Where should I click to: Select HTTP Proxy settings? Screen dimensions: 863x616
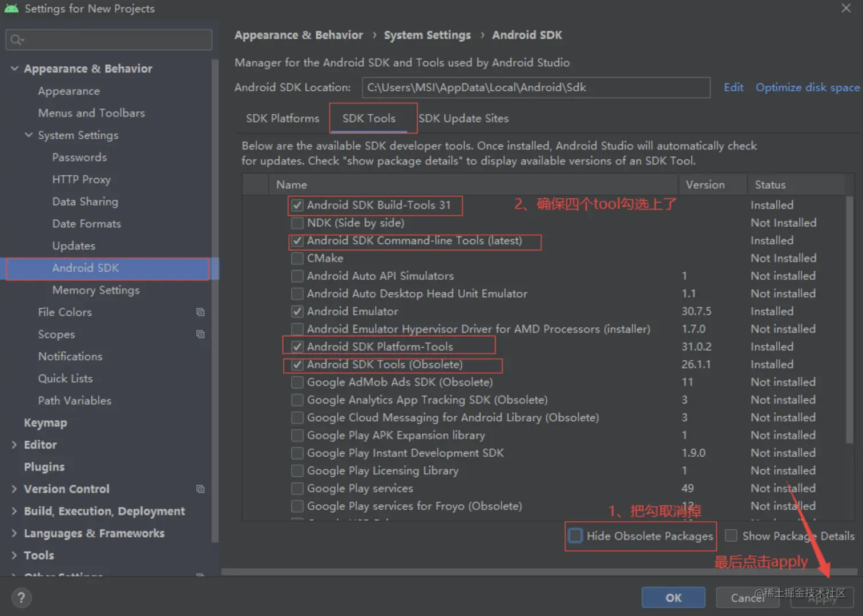[82, 179]
